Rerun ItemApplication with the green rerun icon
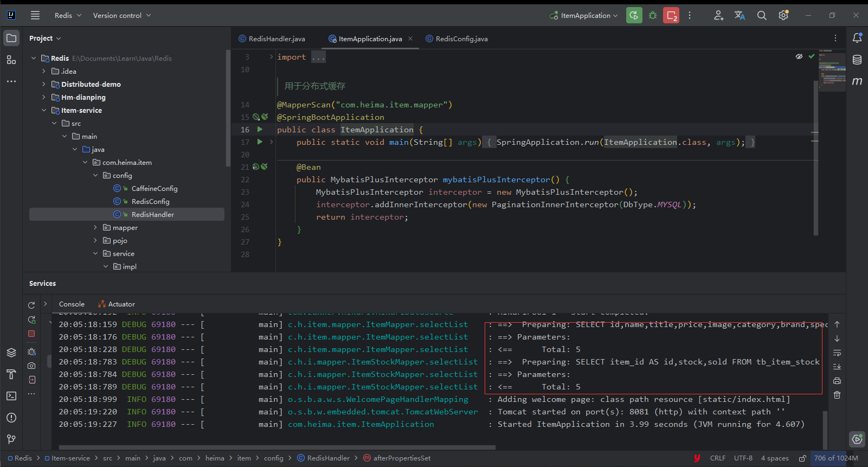 [x=634, y=15]
